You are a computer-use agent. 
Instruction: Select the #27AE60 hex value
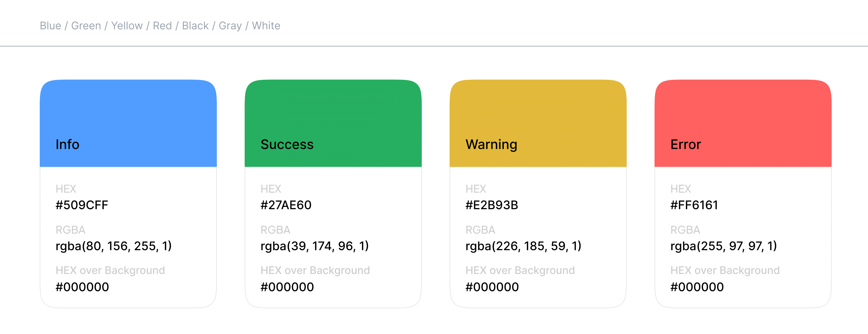[x=286, y=205]
